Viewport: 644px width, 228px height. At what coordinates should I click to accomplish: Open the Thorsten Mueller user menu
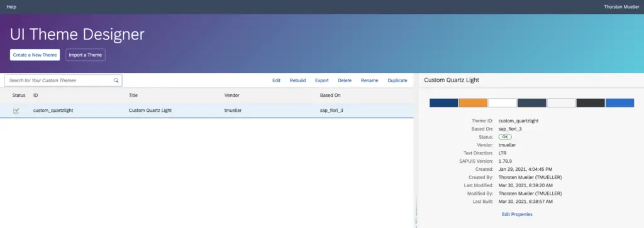point(621,6)
